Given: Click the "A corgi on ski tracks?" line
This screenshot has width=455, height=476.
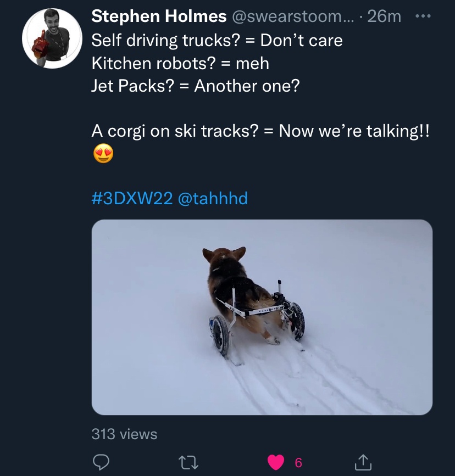Looking at the screenshot, I should [x=260, y=132].
